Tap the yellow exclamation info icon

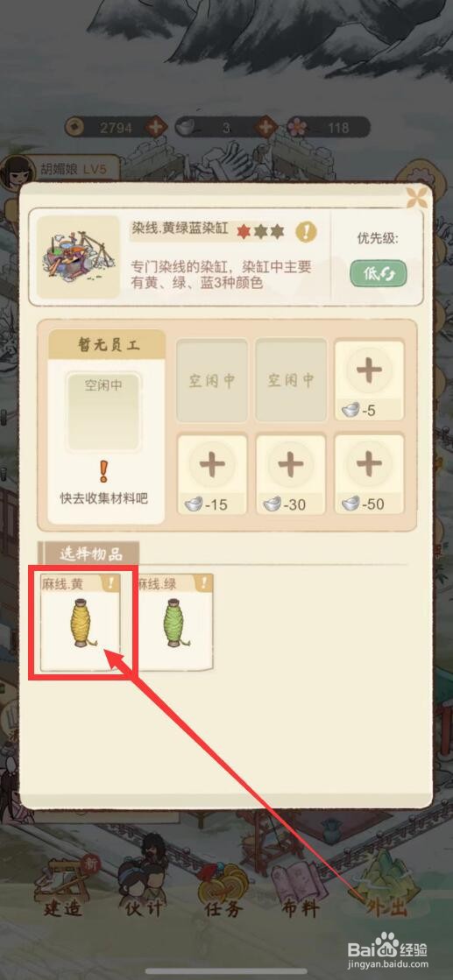click(x=306, y=232)
